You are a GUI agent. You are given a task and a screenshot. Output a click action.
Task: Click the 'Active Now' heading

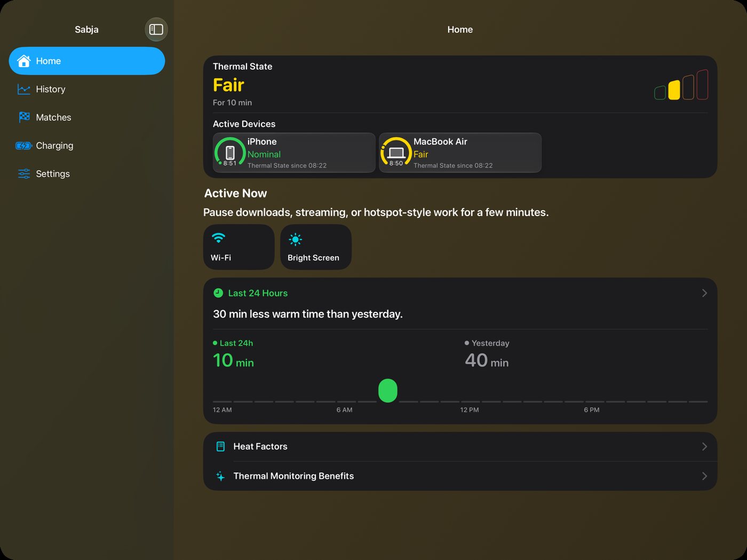click(x=235, y=193)
